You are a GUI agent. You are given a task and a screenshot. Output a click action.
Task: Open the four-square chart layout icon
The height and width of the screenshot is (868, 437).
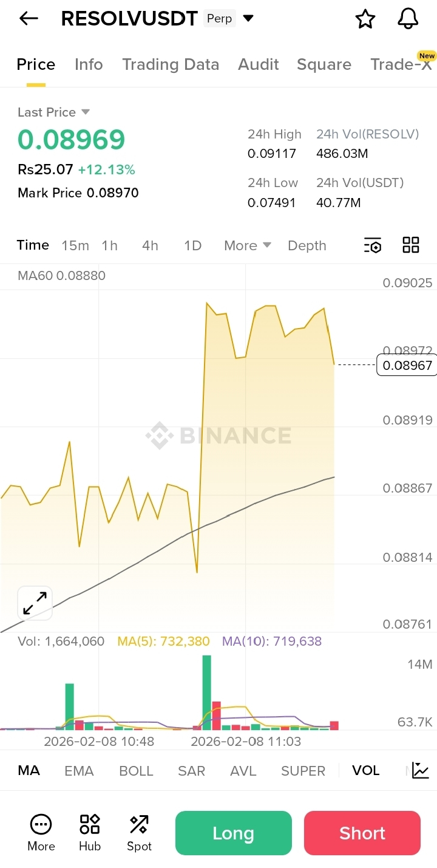(x=411, y=245)
